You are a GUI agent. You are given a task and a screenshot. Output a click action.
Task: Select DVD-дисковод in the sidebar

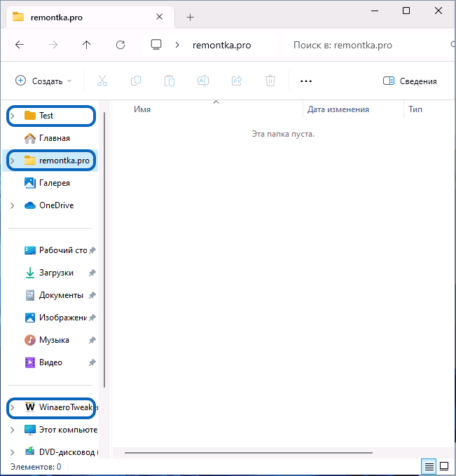[x=61, y=452]
